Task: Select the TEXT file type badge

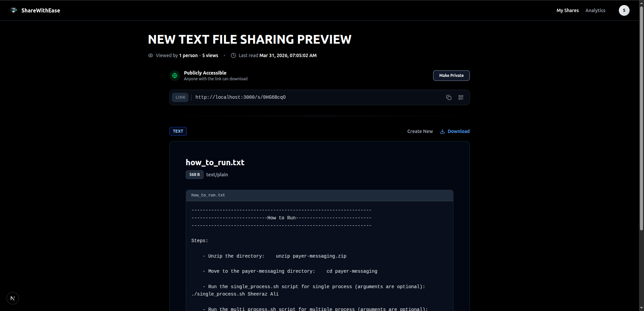Action: coord(178,131)
